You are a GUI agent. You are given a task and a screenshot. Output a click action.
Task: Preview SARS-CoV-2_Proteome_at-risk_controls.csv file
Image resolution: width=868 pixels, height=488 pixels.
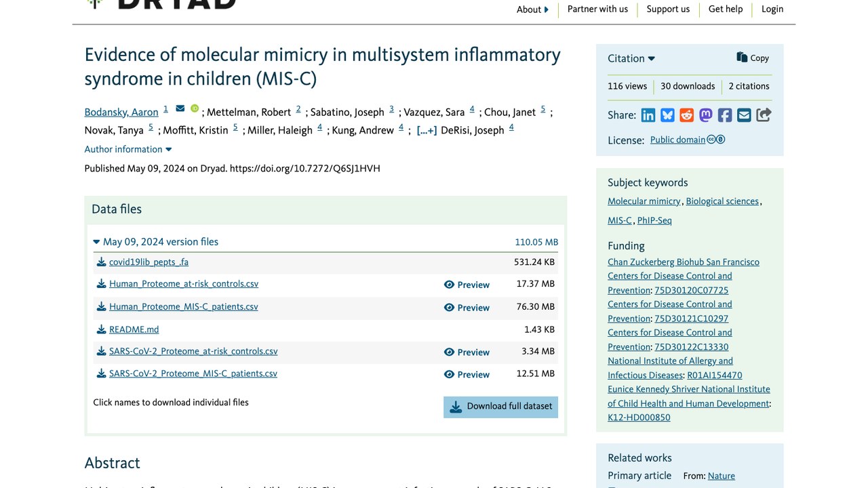467,352
